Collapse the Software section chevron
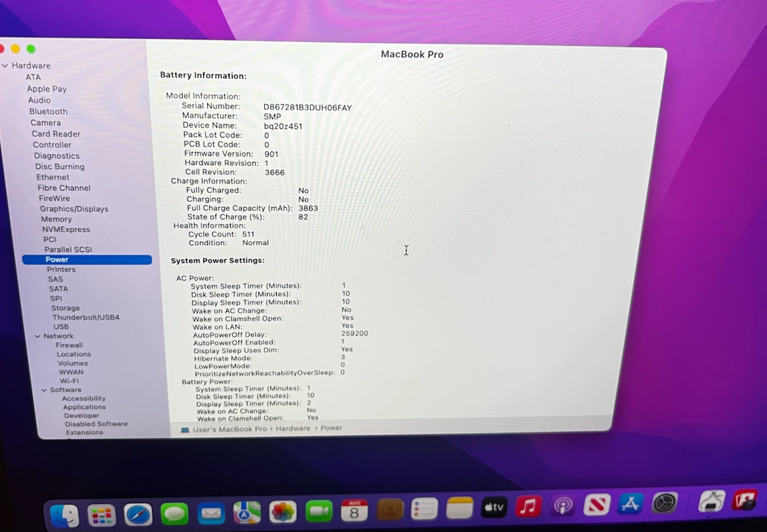767x532 pixels. [x=45, y=390]
